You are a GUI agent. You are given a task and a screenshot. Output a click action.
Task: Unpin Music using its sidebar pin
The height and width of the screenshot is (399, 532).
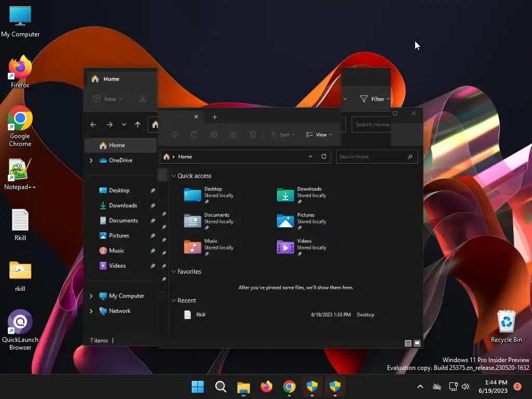click(153, 251)
